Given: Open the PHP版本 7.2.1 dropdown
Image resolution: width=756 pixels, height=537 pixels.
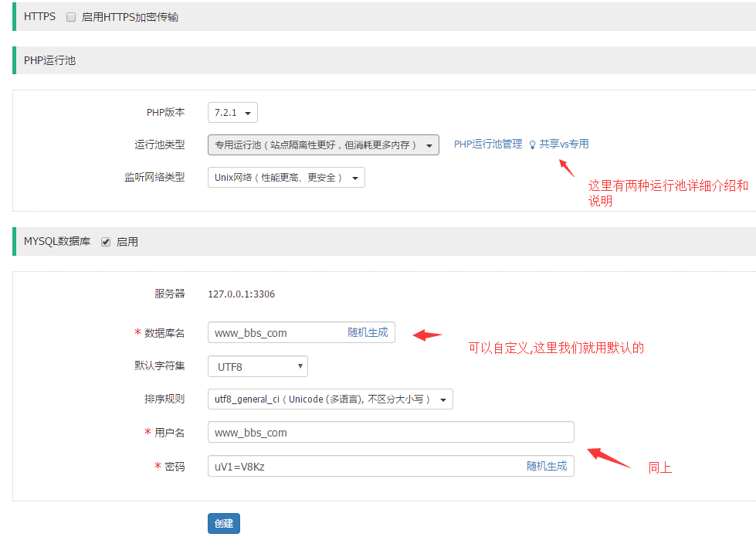Looking at the screenshot, I should [232, 113].
